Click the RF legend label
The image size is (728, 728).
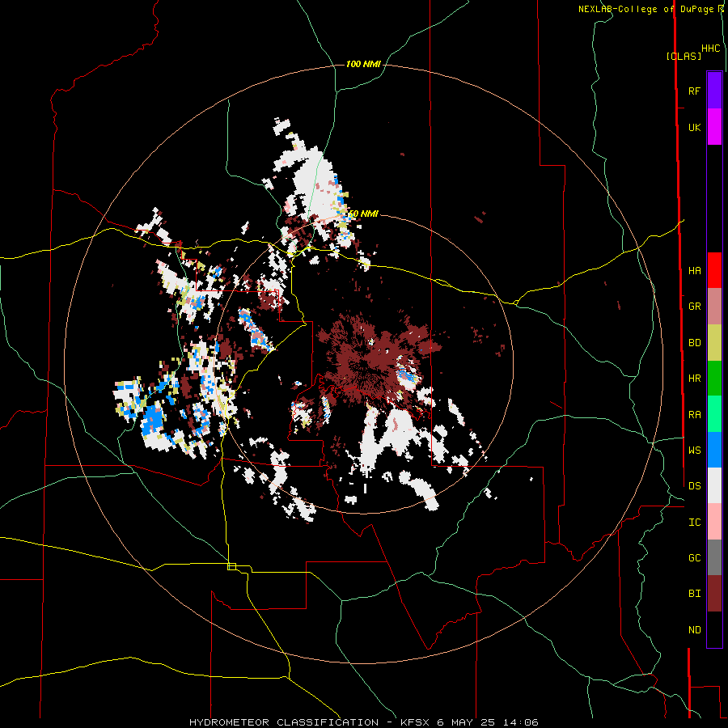pos(694,91)
